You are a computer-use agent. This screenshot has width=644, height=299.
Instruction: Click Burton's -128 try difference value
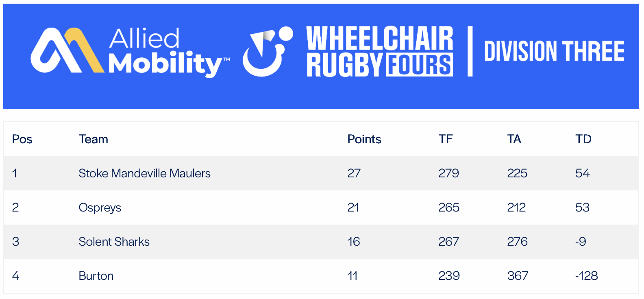tap(587, 276)
